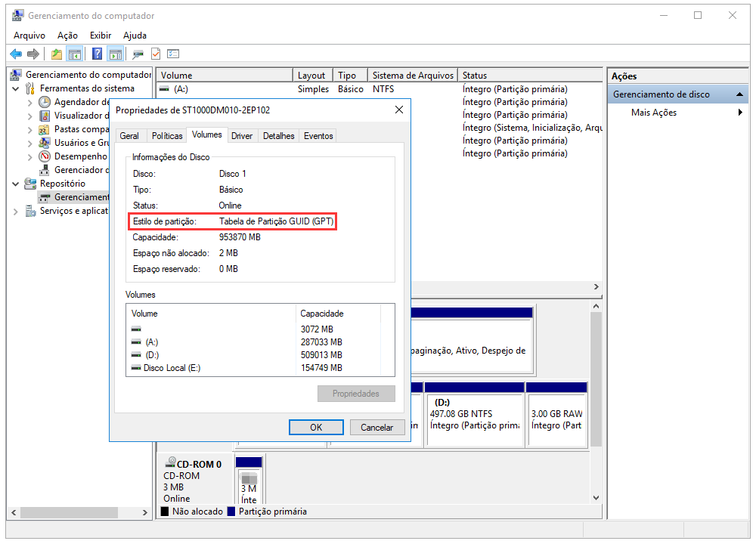756x544 pixels.
Task: Select the CD-ROM 0 disk entry
Action: click(x=193, y=464)
